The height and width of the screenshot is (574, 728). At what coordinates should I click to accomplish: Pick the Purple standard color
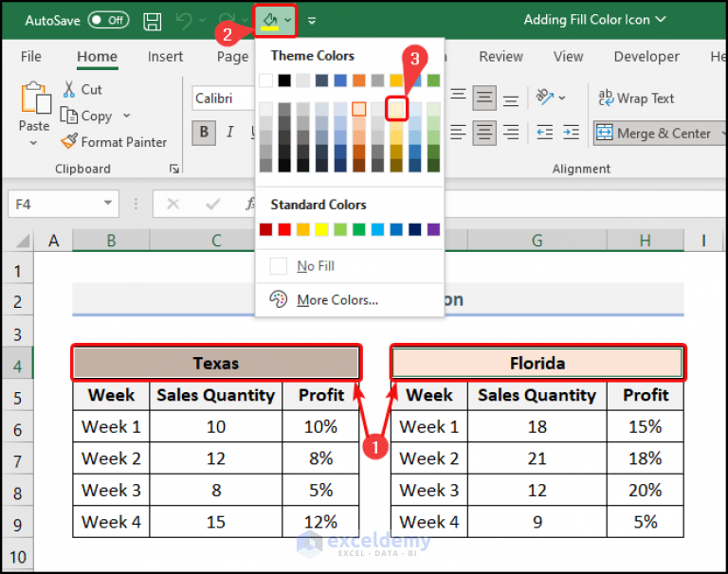(433, 229)
